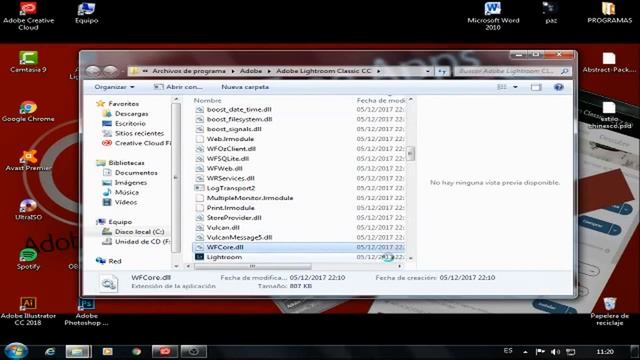The width and height of the screenshot is (640, 360).
Task: Open the Organizar dropdown menu
Action: tap(114, 87)
